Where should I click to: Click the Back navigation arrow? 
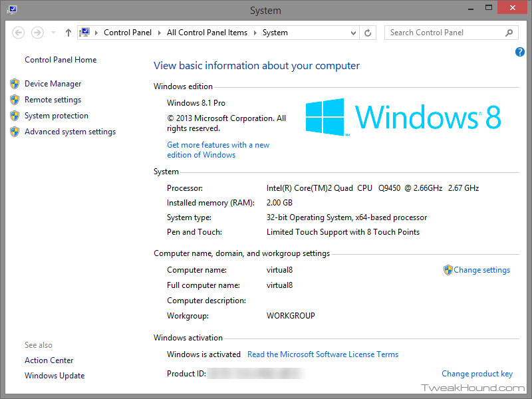[19, 33]
